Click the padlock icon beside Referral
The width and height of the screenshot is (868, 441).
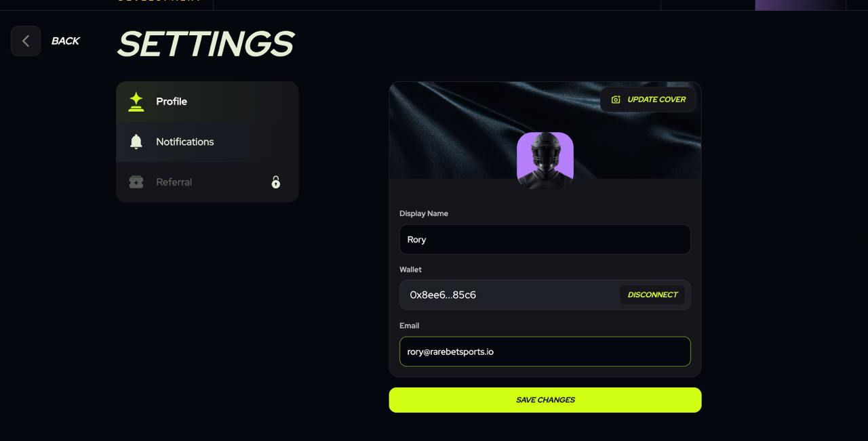[x=276, y=182]
